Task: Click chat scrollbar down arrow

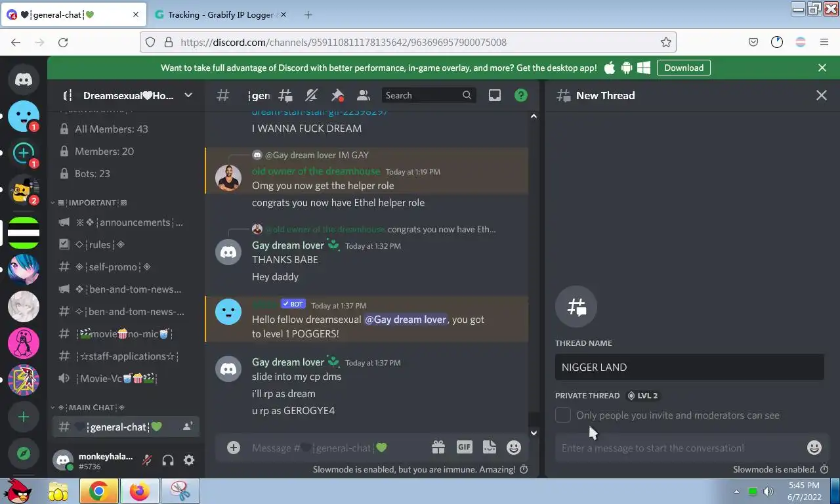Action: (x=534, y=432)
